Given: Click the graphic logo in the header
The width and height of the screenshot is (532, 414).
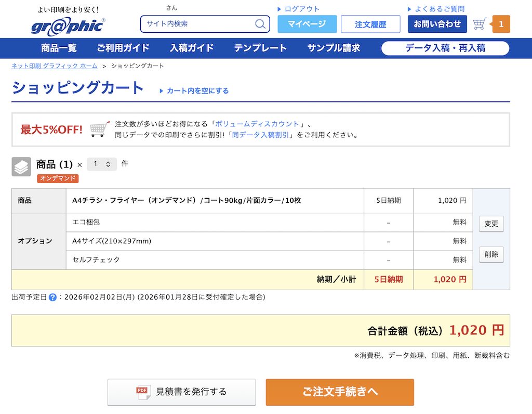Looking at the screenshot, I should pos(68,25).
